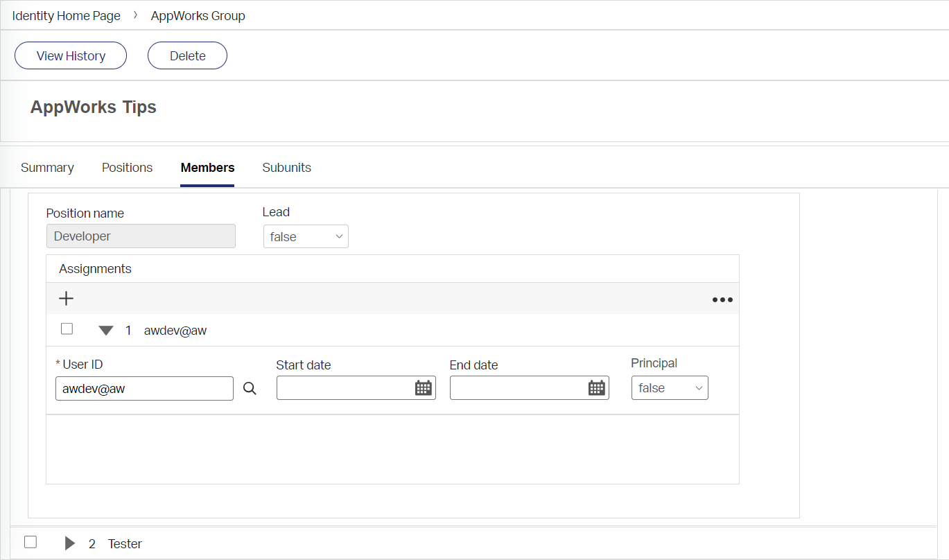
Task: Switch to the Subunits tab
Action: pos(286,168)
